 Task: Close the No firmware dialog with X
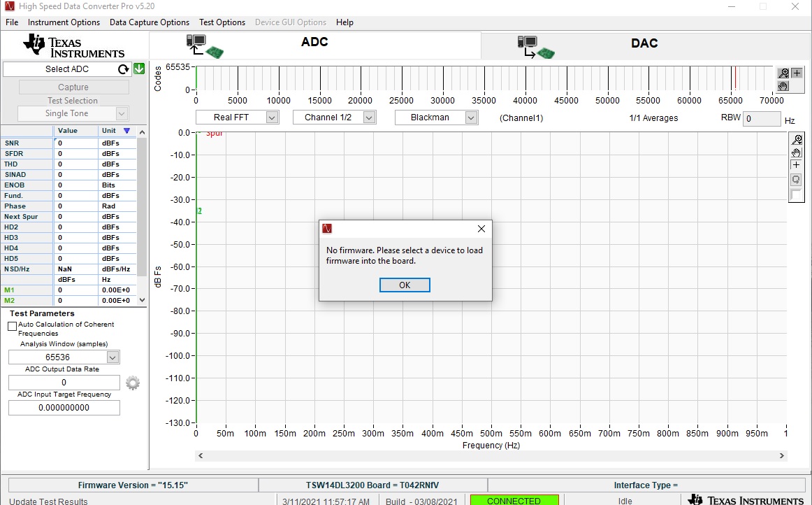[x=481, y=229]
